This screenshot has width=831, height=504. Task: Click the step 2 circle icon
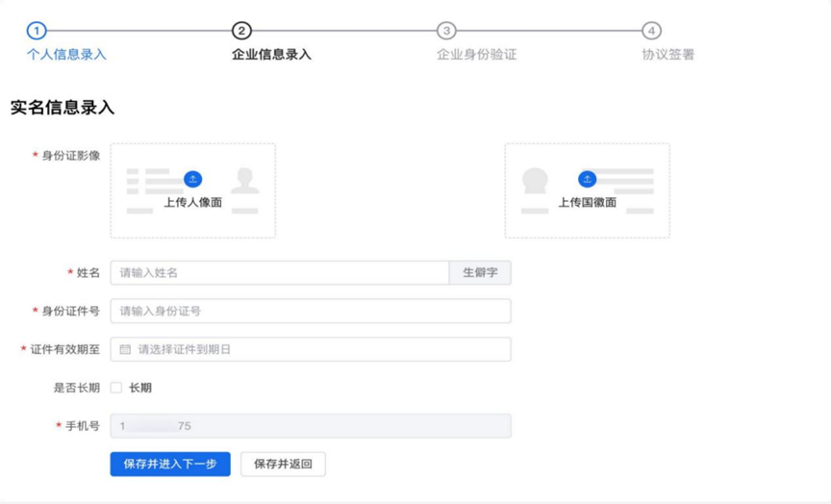click(x=241, y=31)
